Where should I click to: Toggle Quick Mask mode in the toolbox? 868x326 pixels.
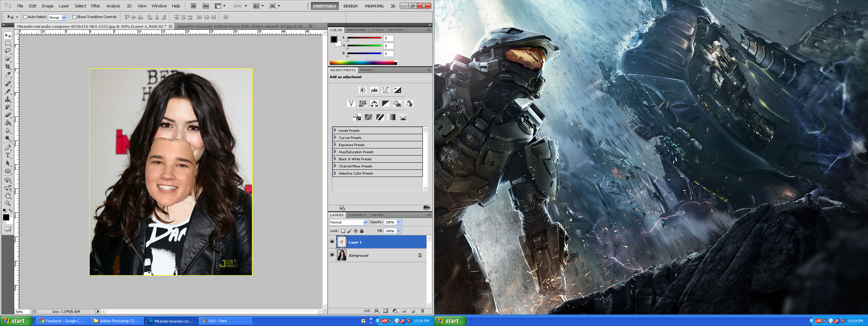point(8,229)
